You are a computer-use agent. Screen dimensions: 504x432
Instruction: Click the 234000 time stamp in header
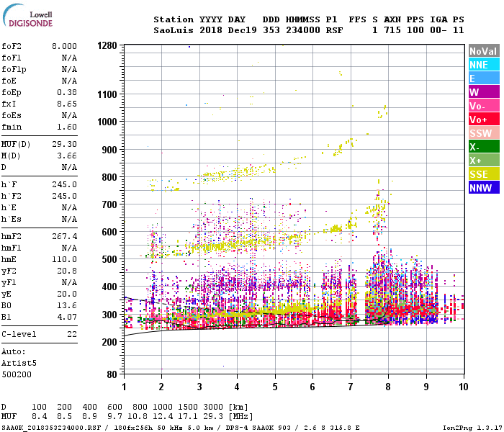[303, 30]
